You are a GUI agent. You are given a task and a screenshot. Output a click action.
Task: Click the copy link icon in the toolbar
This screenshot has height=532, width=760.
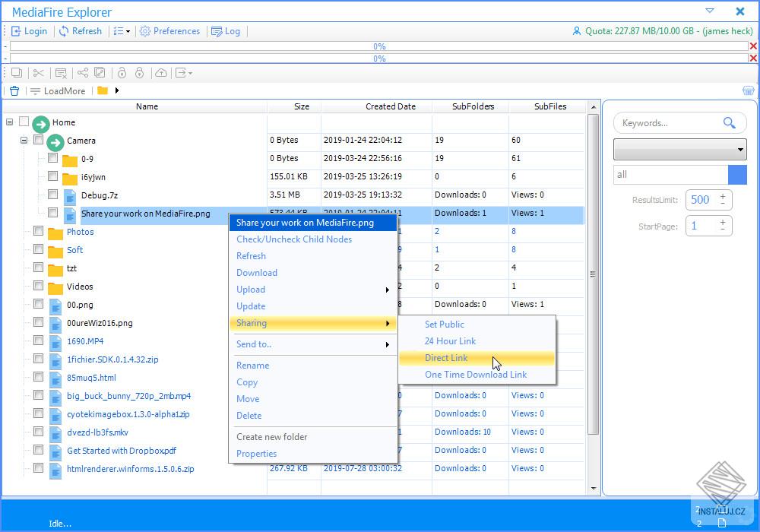pyautogui.click(x=100, y=73)
